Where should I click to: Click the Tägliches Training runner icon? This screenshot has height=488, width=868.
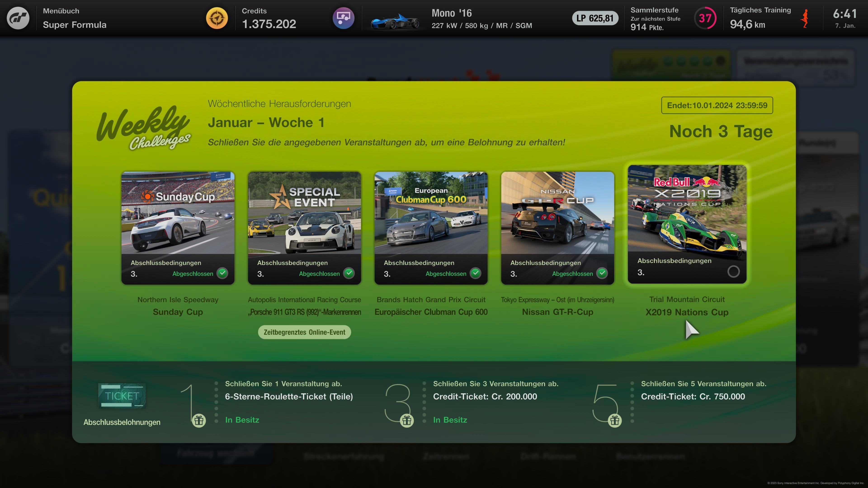[x=805, y=19]
